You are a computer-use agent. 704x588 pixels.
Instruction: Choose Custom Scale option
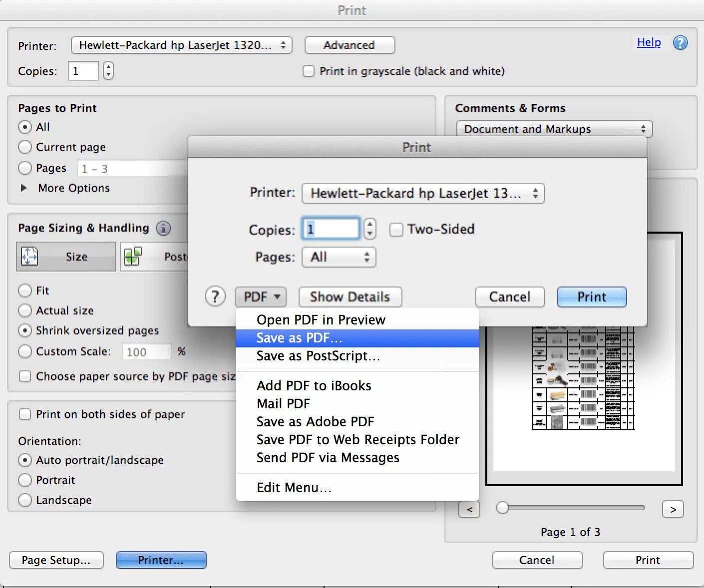coord(24,351)
